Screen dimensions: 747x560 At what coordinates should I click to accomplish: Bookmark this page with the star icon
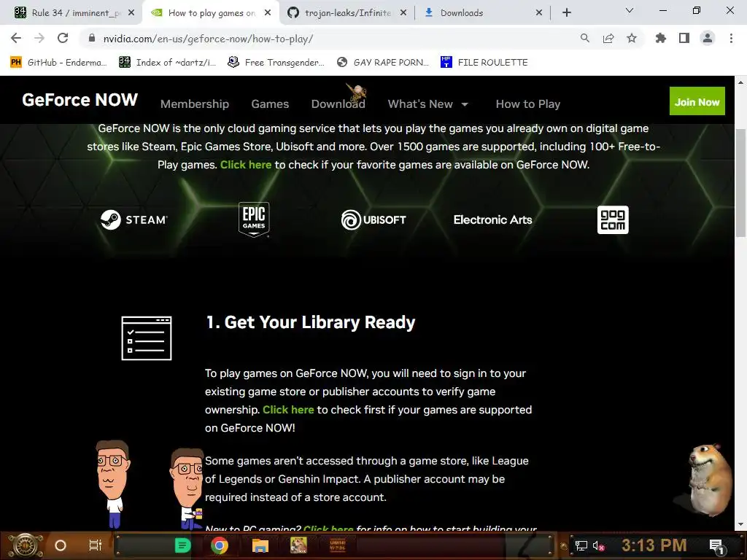[632, 39]
